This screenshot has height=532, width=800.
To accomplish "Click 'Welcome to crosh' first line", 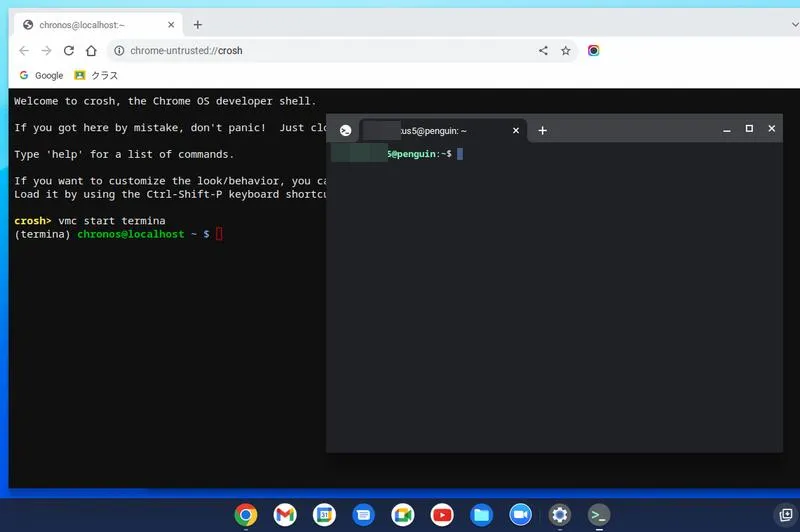I will coord(165,101).
